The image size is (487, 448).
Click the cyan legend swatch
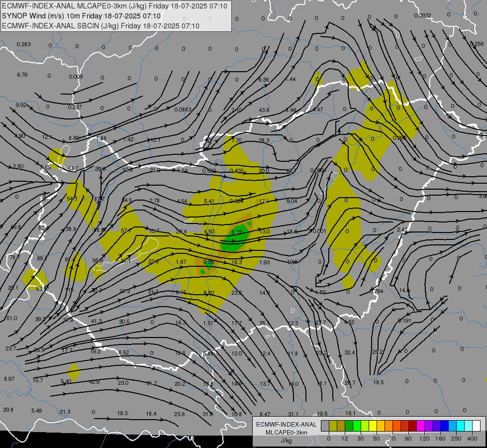461,426
